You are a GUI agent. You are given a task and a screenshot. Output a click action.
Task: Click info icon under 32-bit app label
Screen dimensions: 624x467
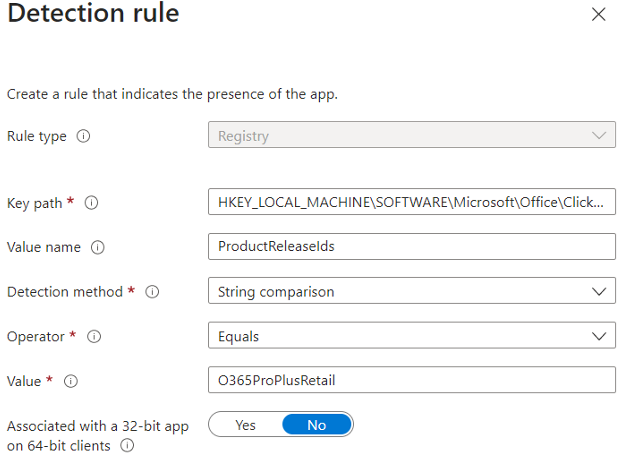[x=127, y=446]
